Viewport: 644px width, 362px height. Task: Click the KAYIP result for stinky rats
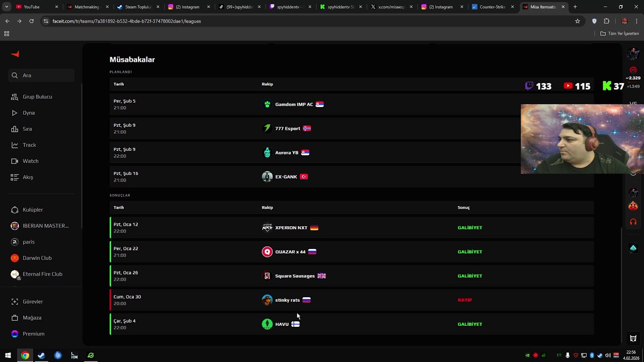click(465, 300)
